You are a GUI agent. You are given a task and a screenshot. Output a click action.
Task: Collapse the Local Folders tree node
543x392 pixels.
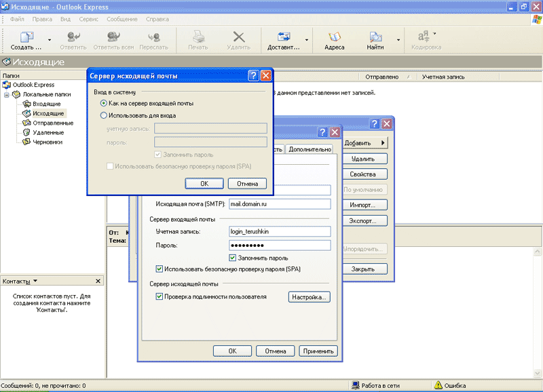tap(7, 94)
